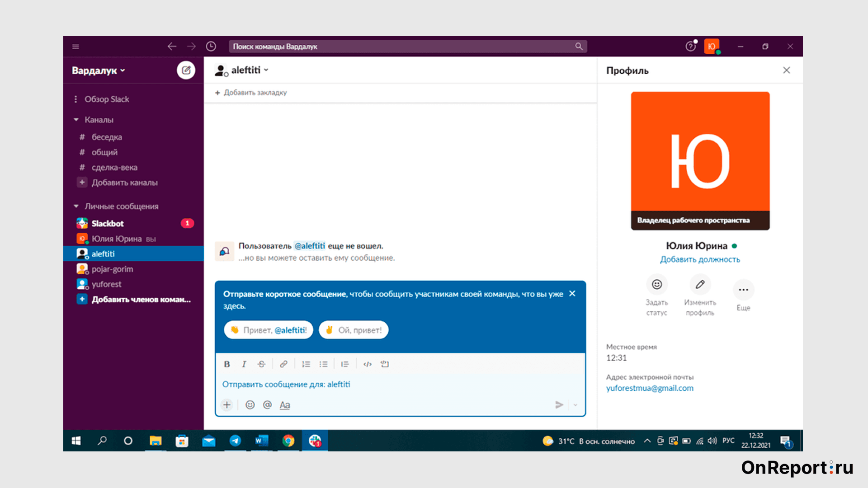
Task: Send the Ой, привет! quick reply
Action: tap(354, 330)
